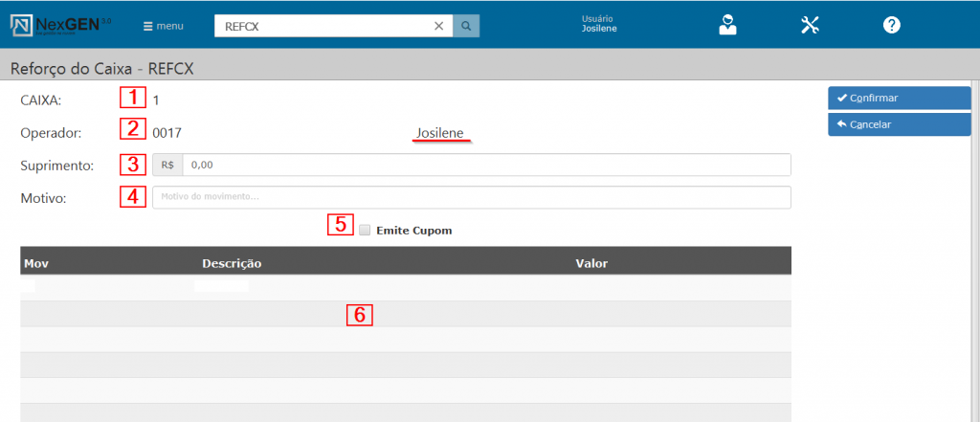
Task: Open the wrench and screwdriver tools icon
Action: (x=811, y=26)
